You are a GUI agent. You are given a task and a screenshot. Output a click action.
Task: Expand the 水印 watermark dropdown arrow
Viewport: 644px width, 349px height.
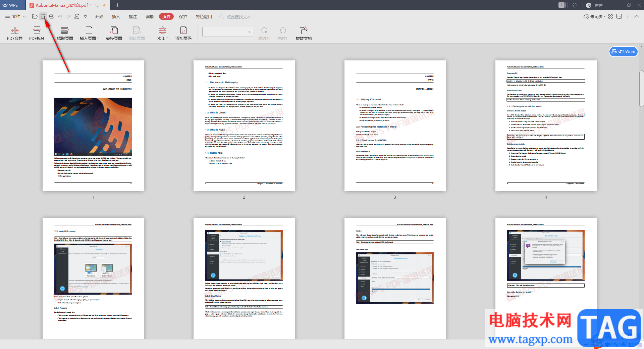point(167,38)
